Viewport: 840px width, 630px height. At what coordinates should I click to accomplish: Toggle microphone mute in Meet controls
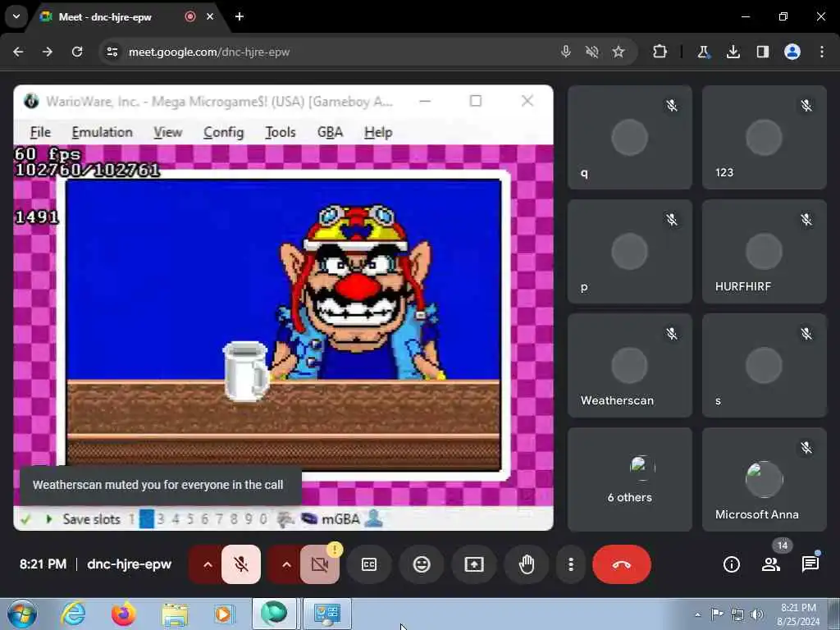point(241,564)
